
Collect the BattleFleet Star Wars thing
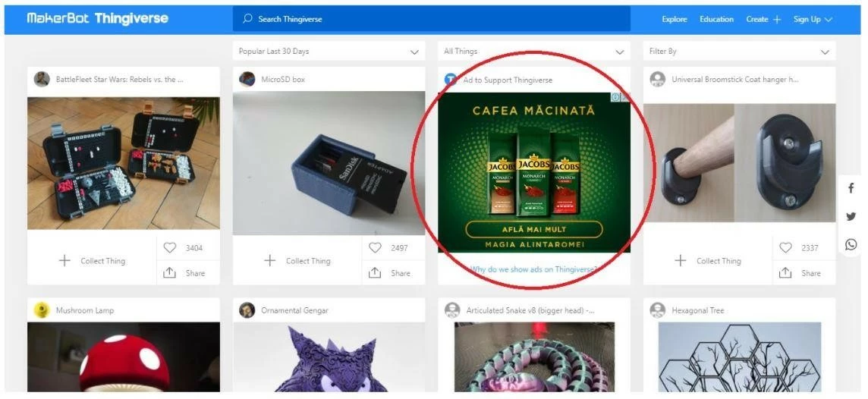coord(92,261)
